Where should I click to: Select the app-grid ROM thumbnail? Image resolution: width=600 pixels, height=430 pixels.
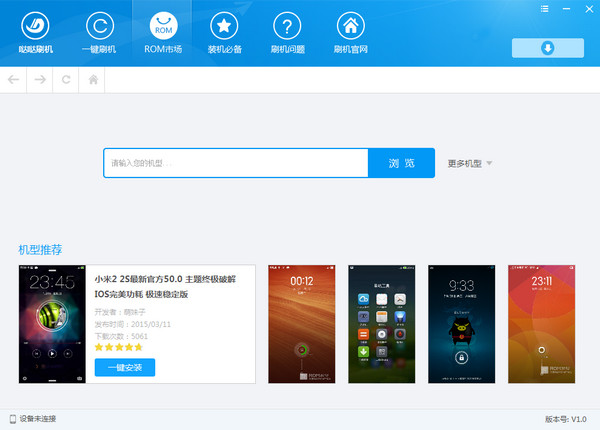382,324
